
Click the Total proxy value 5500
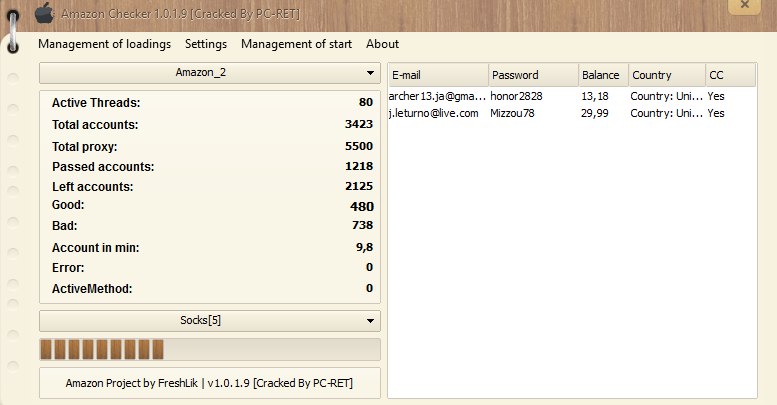pos(359,146)
